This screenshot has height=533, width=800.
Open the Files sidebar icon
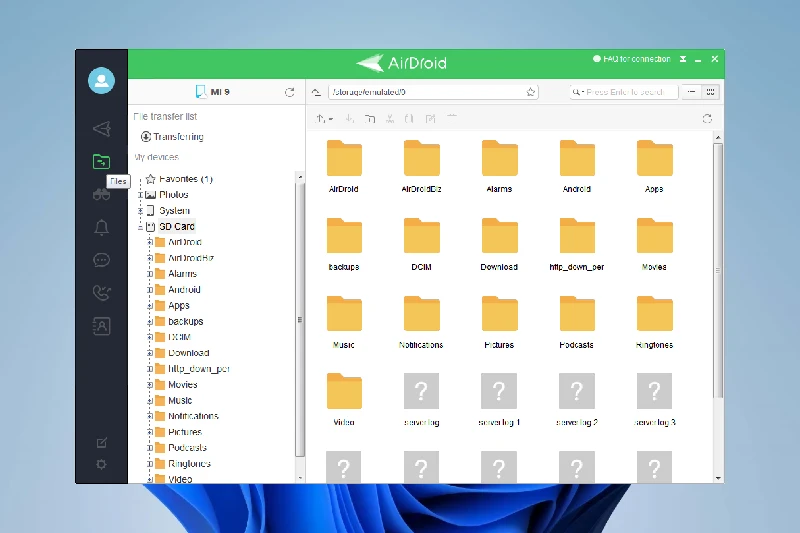tap(101, 160)
